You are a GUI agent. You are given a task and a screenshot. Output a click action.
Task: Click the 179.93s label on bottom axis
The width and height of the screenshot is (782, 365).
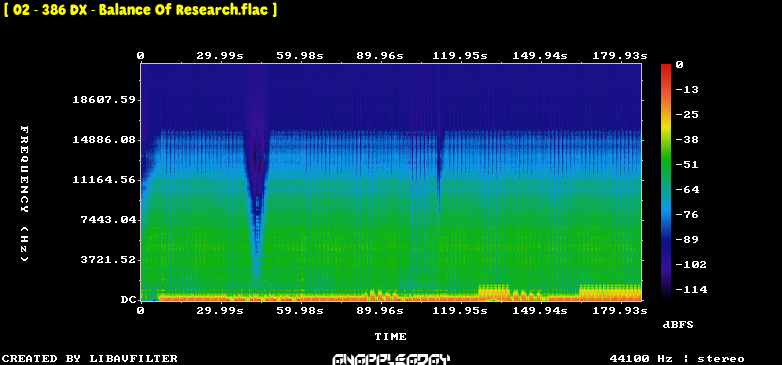point(619,311)
